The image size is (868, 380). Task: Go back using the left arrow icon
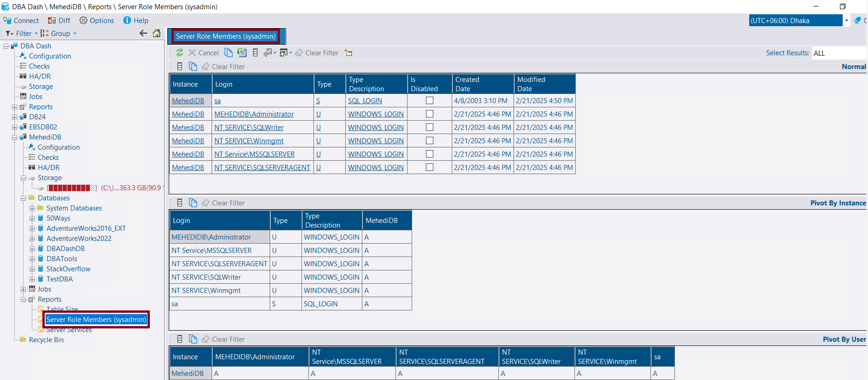click(x=143, y=33)
